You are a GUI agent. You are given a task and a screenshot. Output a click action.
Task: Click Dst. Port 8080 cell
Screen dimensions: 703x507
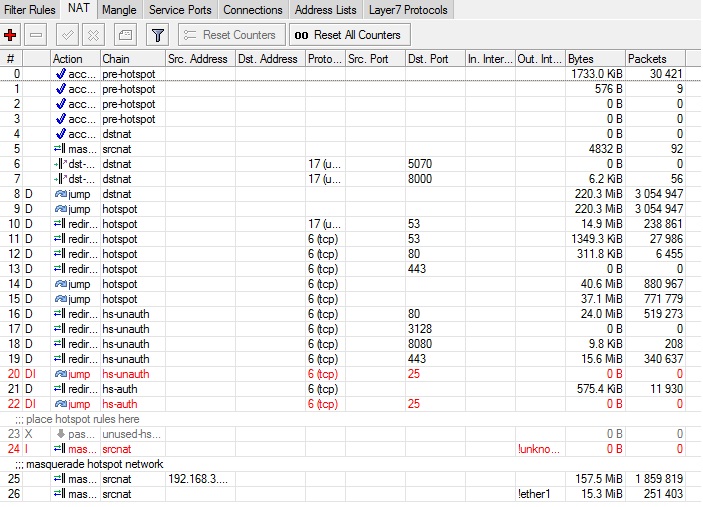point(420,344)
